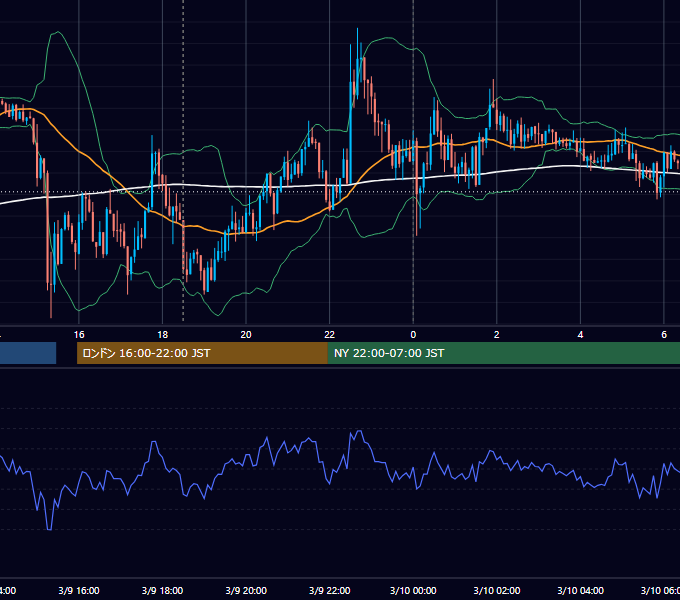The height and width of the screenshot is (600, 680).
Task: Click the '3/9 22:00' date label
Action: 330,590
